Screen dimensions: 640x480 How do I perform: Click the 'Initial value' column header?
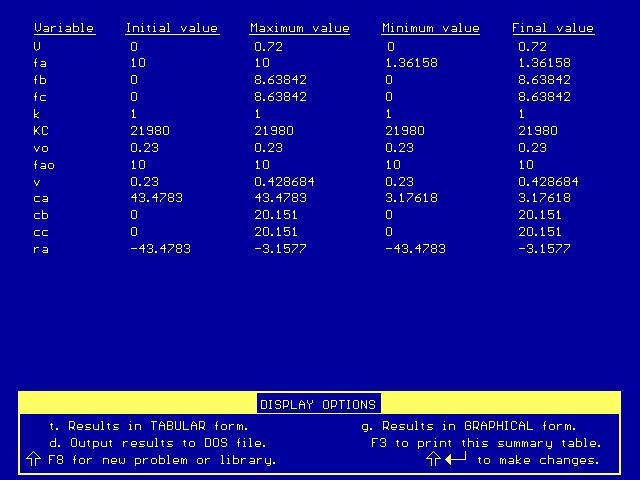171,28
